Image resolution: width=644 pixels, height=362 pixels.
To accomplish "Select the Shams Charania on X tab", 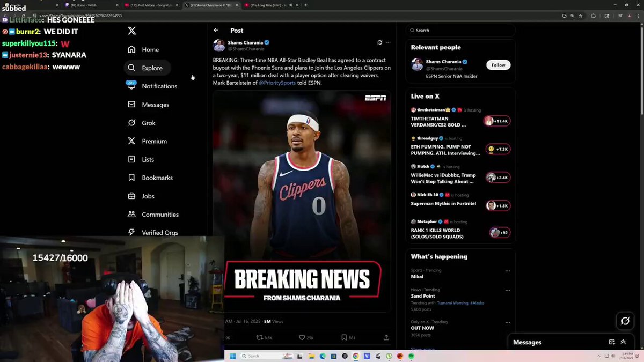I will [211, 5].
